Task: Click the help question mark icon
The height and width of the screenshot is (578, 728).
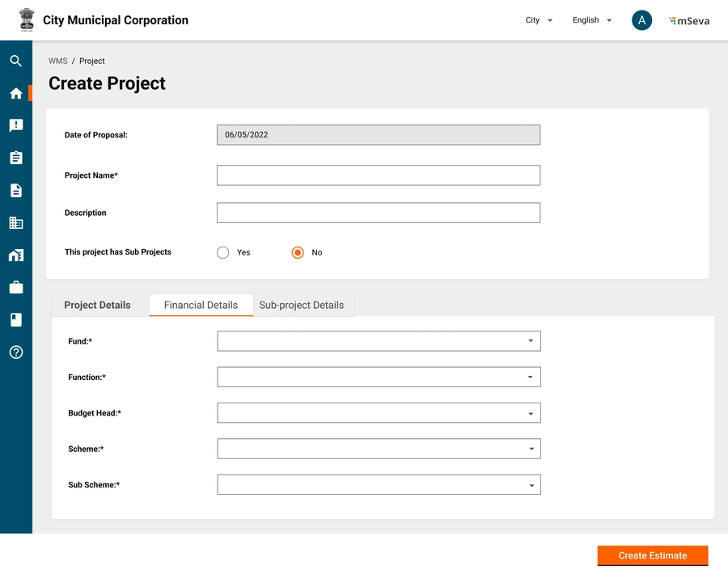Action: 15,352
